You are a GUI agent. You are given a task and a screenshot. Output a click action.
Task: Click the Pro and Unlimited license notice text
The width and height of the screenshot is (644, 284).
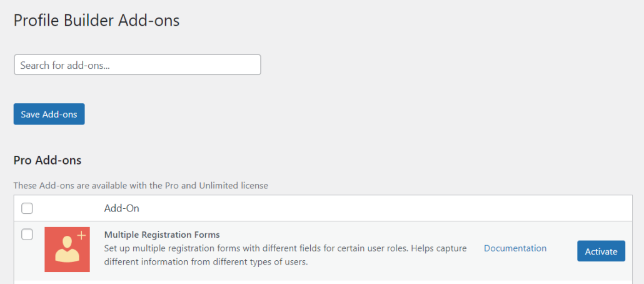(x=141, y=186)
